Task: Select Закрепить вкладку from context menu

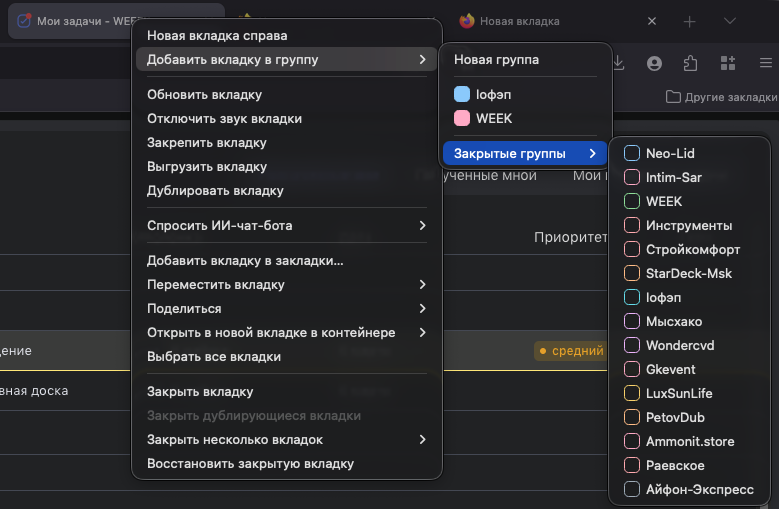Action: pos(207,142)
